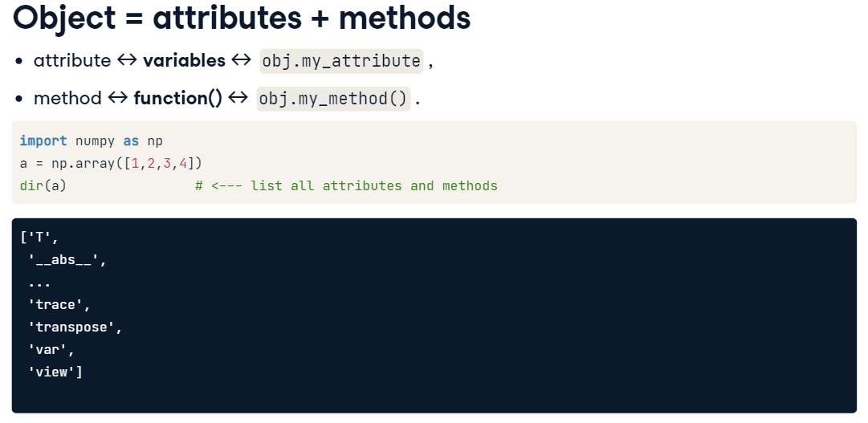The height and width of the screenshot is (423, 868).
Task: Click the word 'attribute' in first bullet
Action: 72,60
